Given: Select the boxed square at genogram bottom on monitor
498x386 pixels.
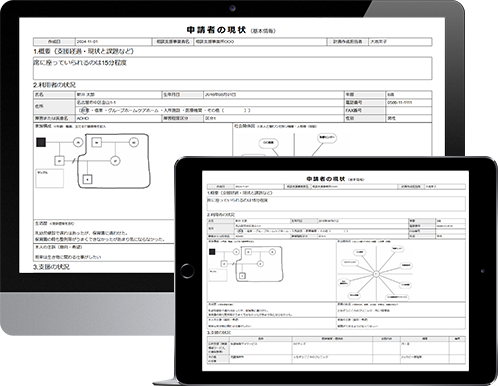Looking at the screenshot, I should pyautogui.click(x=88, y=179).
